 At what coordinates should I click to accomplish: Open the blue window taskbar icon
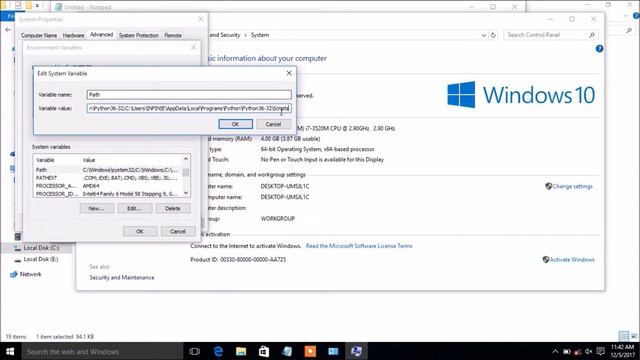(333, 351)
